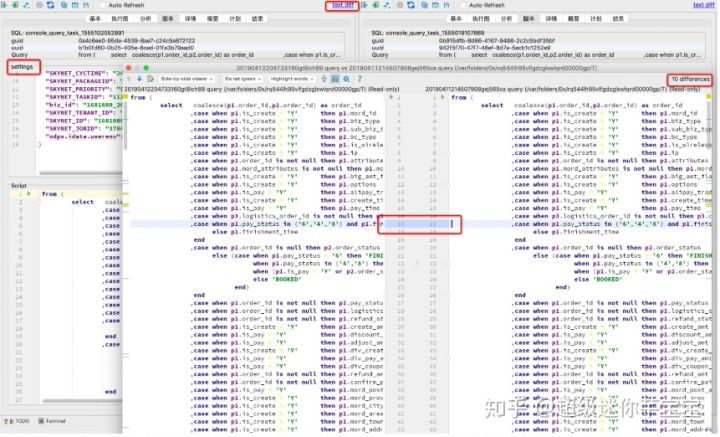The height and width of the screenshot is (437, 720).
Task: Click the blue branch icon in the left toolbar
Action: point(27,5)
